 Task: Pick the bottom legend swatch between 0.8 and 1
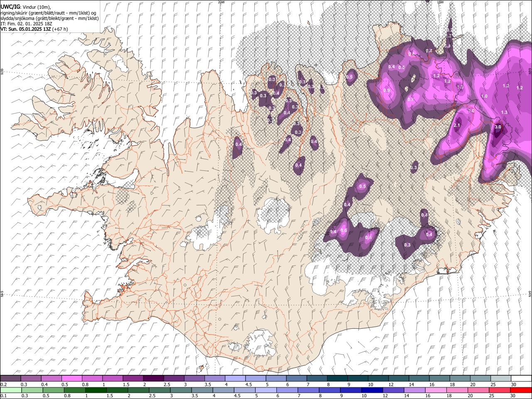coord(74,390)
